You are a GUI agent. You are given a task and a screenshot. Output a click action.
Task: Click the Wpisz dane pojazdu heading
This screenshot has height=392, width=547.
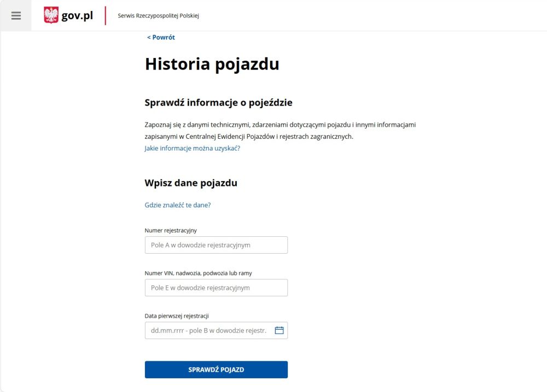coord(191,183)
